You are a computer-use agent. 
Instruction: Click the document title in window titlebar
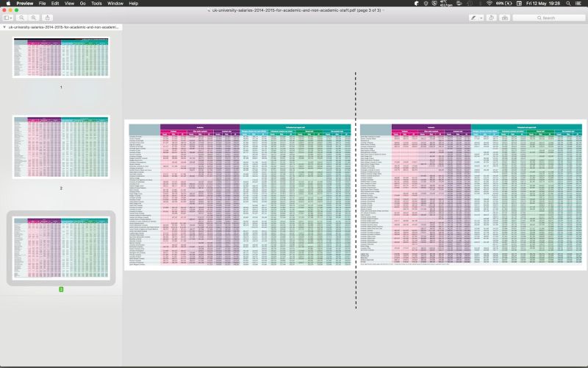tap(296, 10)
